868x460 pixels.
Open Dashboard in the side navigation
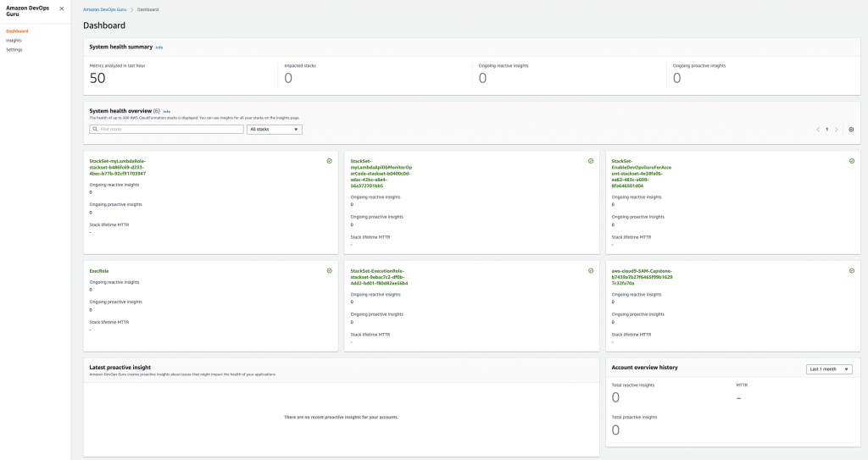pyautogui.click(x=17, y=31)
